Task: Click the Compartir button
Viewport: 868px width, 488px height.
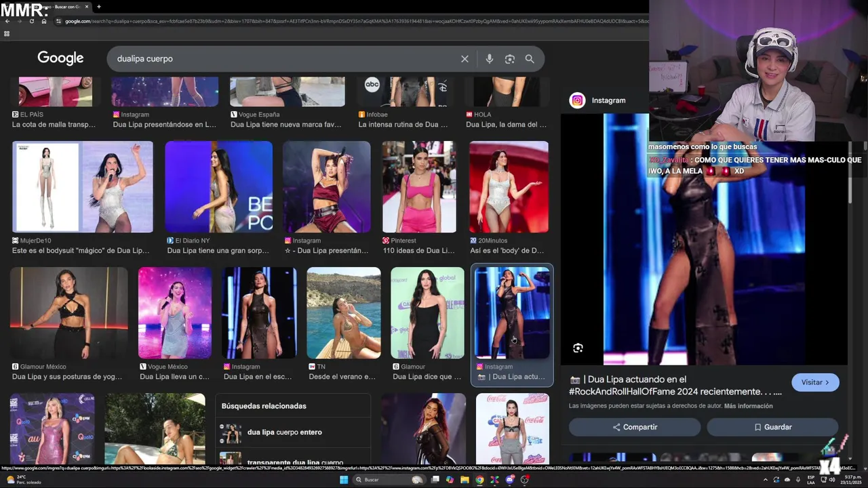Action: click(635, 427)
